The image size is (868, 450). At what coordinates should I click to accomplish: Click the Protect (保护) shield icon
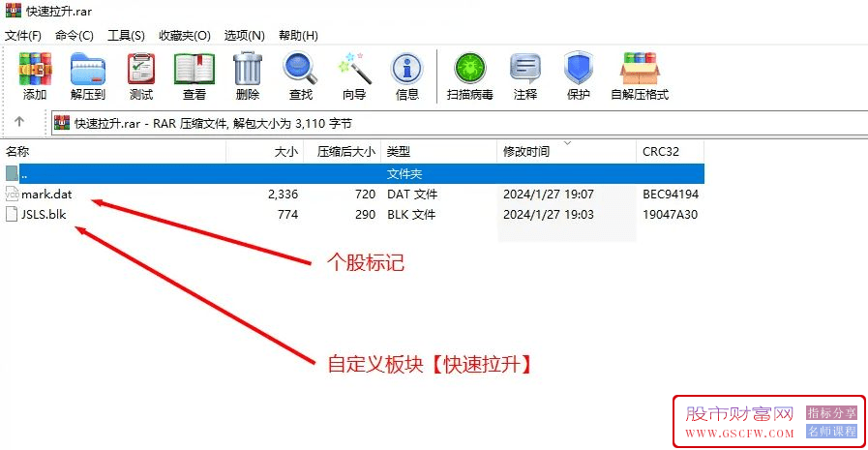pyautogui.click(x=579, y=69)
